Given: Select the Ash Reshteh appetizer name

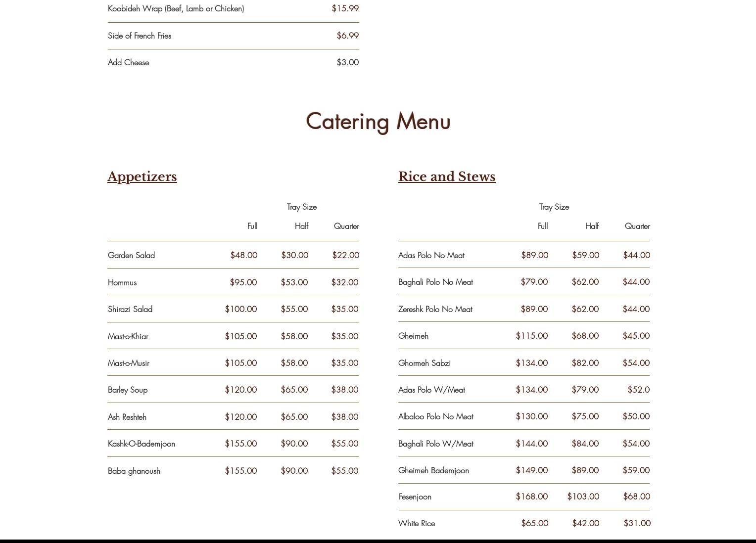Looking at the screenshot, I should 127,417.
